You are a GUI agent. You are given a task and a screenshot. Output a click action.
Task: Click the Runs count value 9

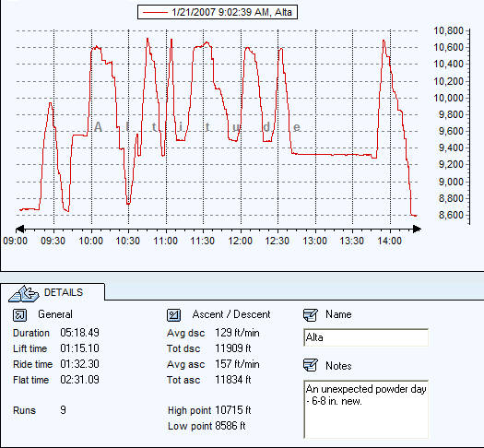click(63, 410)
